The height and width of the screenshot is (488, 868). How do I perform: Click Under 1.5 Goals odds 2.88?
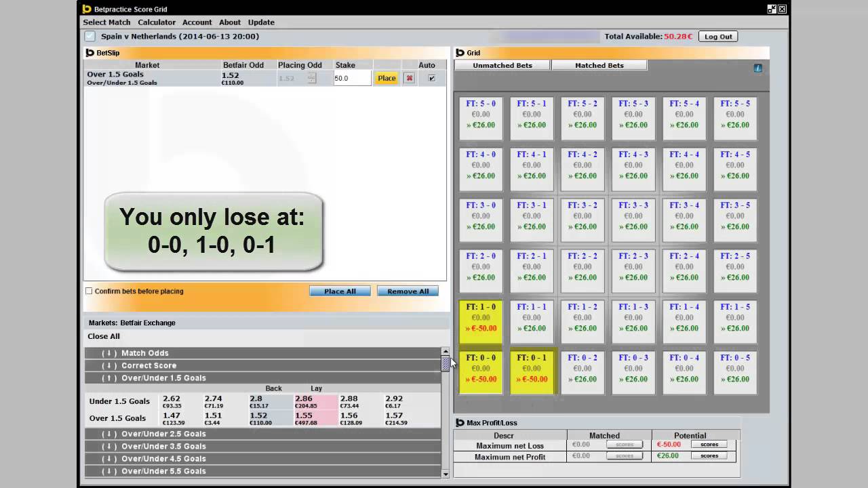click(x=361, y=402)
